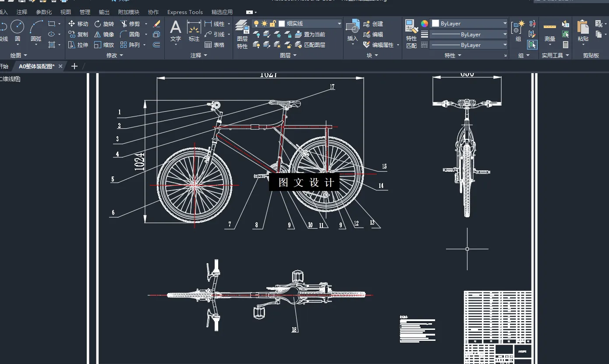
Task: Select the Hatch tool icon
Action: (52, 45)
